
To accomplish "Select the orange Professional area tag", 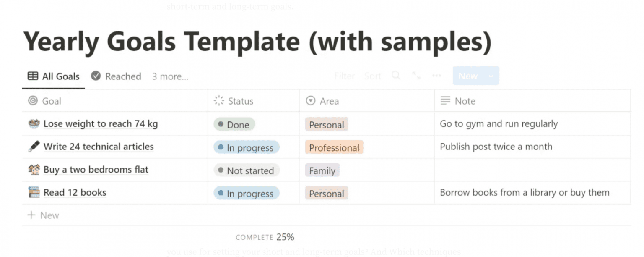I will click(x=334, y=148).
